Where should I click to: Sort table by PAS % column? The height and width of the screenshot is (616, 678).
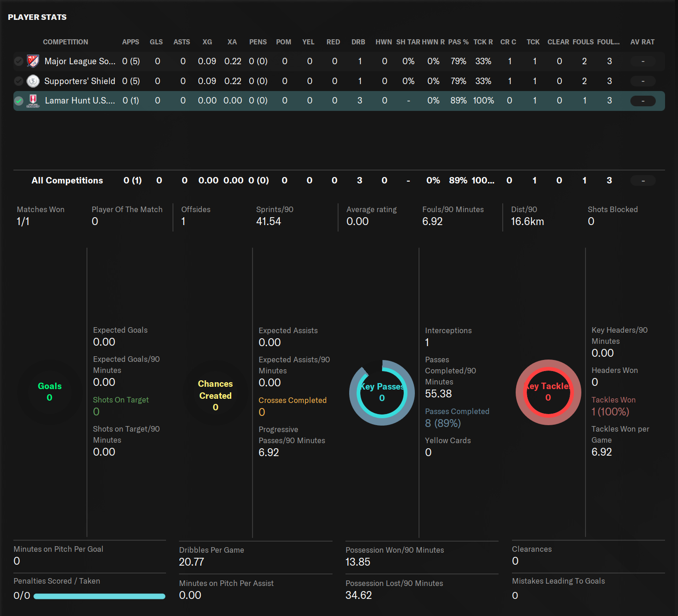(458, 42)
